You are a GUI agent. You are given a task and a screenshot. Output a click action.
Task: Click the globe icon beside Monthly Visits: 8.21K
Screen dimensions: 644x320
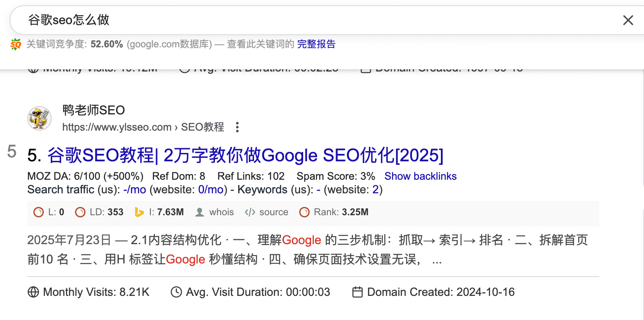click(x=33, y=292)
